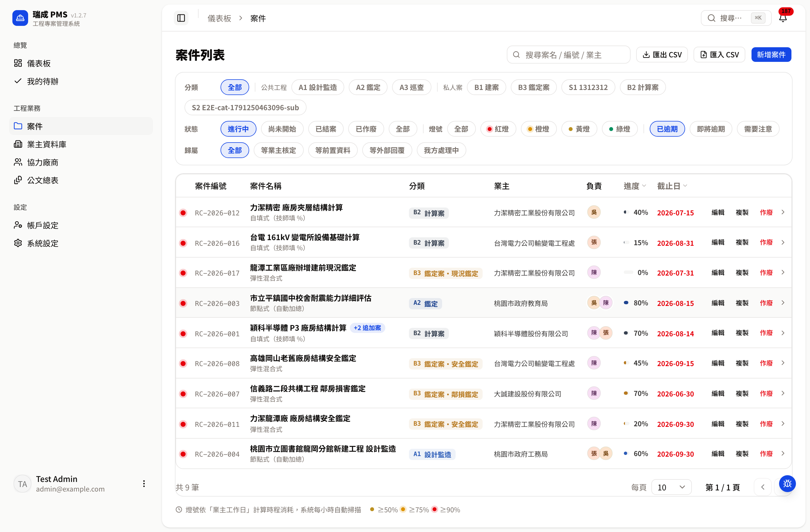Toggle the 綠燈 light filter
The image size is (810, 532).
(x=619, y=129)
